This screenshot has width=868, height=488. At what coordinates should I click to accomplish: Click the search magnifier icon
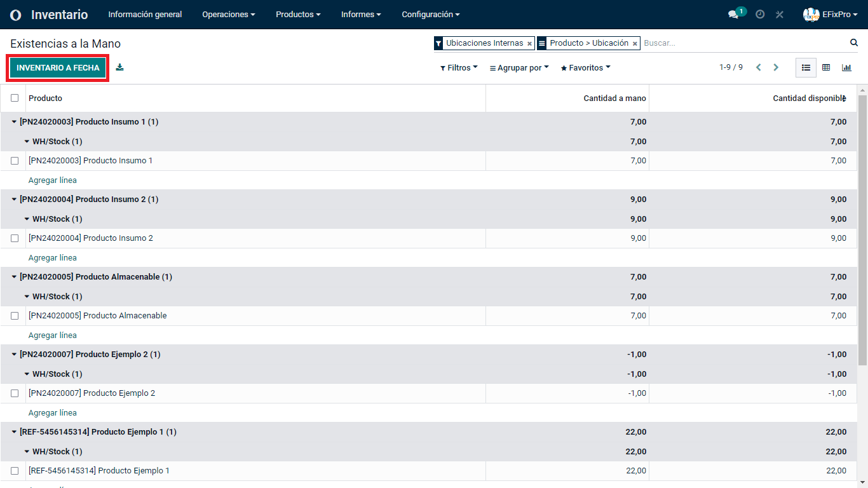click(x=854, y=43)
